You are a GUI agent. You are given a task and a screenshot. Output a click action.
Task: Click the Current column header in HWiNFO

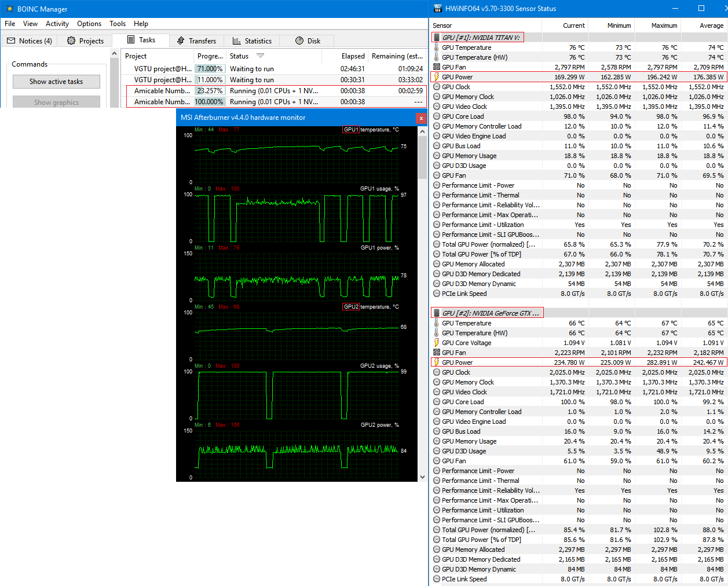565,25
